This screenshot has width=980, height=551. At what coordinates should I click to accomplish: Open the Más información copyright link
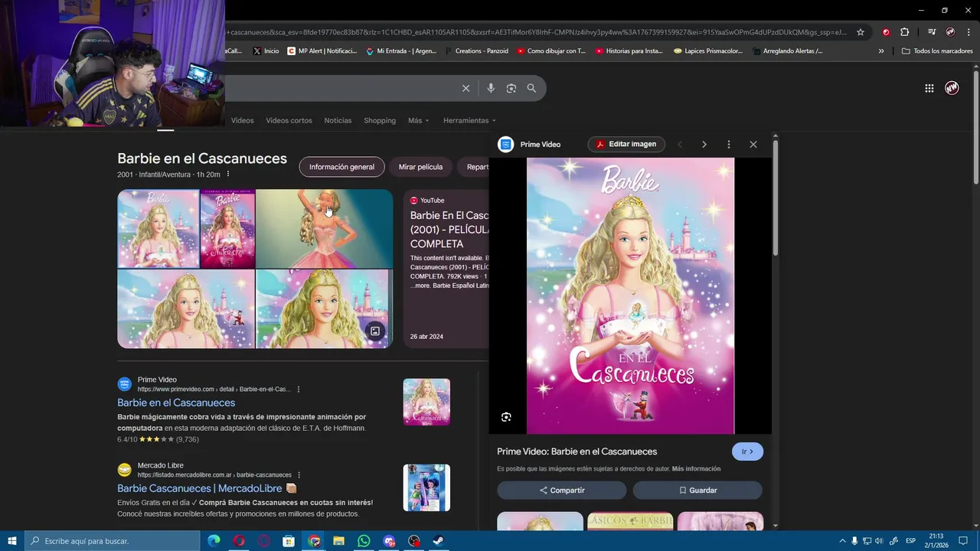click(696, 468)
